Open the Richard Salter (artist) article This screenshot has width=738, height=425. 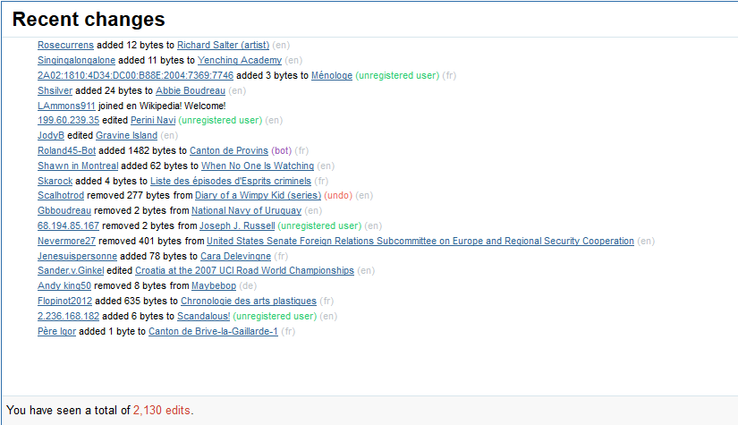click(x=223, y=45)
